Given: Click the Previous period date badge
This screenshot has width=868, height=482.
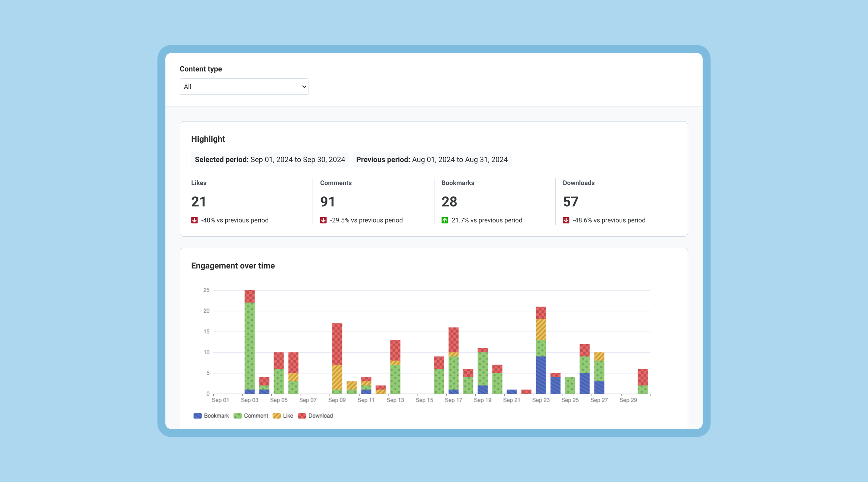Looking at the screenshot, I should (x=432, y=160).
